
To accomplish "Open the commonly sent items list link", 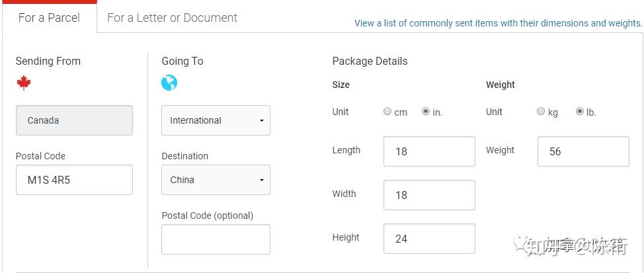I will [x=498, y=23].
